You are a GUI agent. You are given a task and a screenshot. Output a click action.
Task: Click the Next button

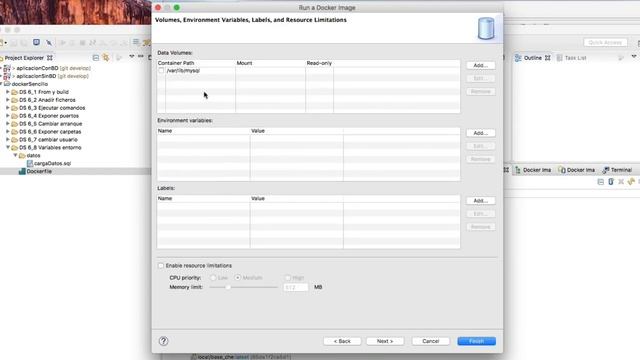385,341
